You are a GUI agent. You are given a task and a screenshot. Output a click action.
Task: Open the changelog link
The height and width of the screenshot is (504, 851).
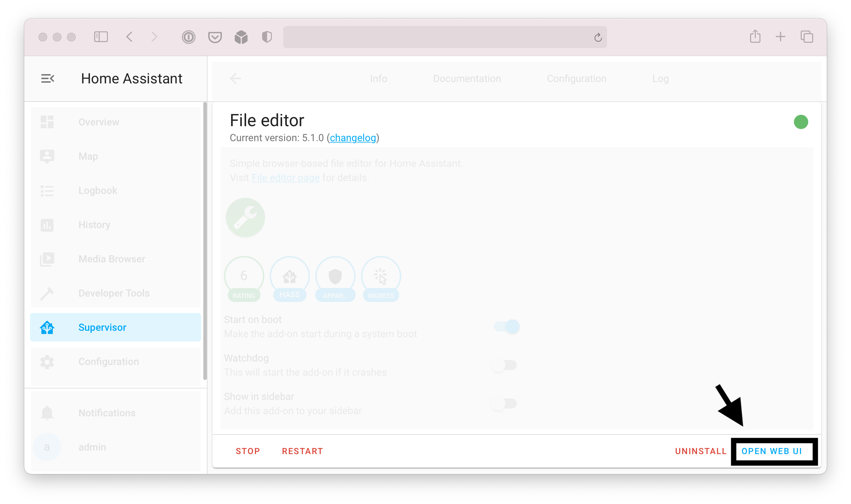point(353,138)
